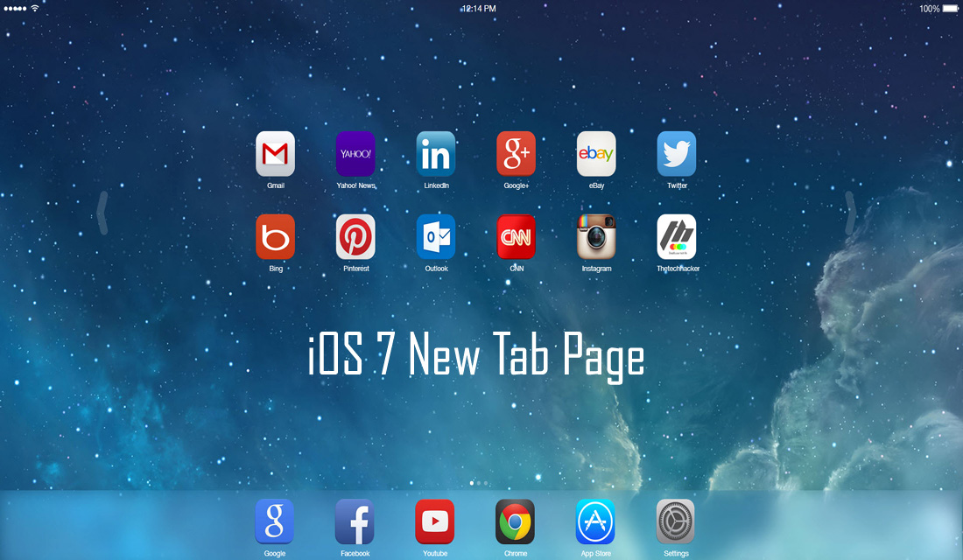Image resolution: width=963 pixels, height=560 pixels.
Task: Click the 100% battery percentage text
Action: [929, 9]
